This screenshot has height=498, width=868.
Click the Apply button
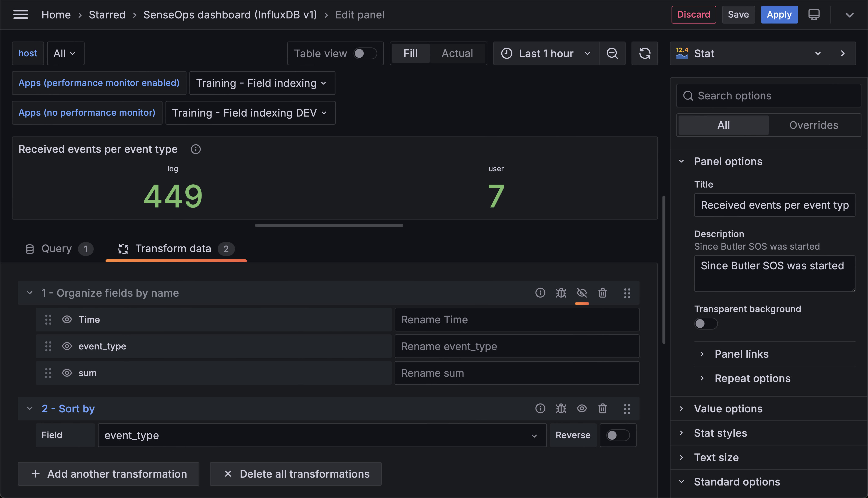pyautogui.click(x=779, y=14)
